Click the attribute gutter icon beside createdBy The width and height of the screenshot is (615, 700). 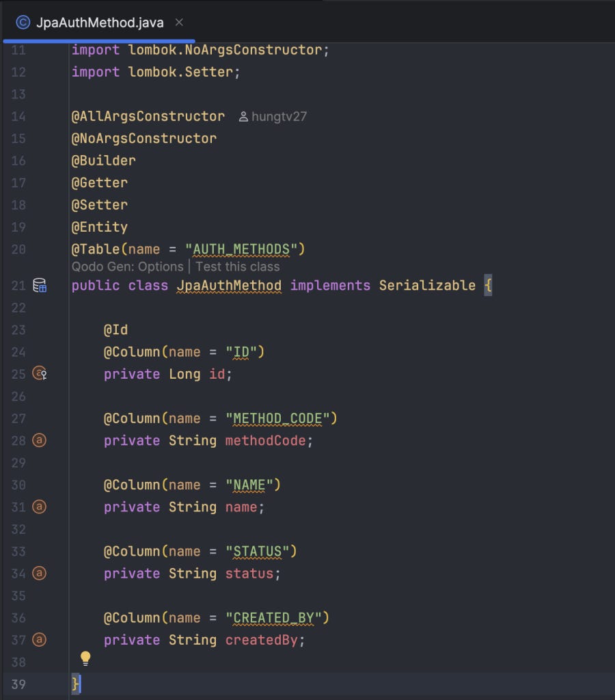(x=39, y=639)
